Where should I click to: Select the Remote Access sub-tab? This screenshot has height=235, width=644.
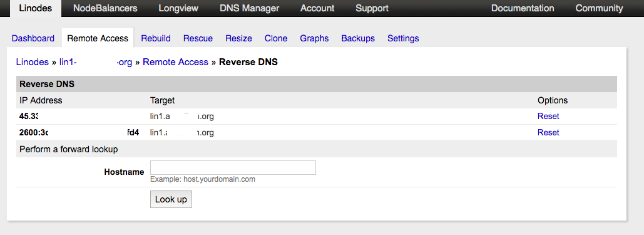pos(98,38)
